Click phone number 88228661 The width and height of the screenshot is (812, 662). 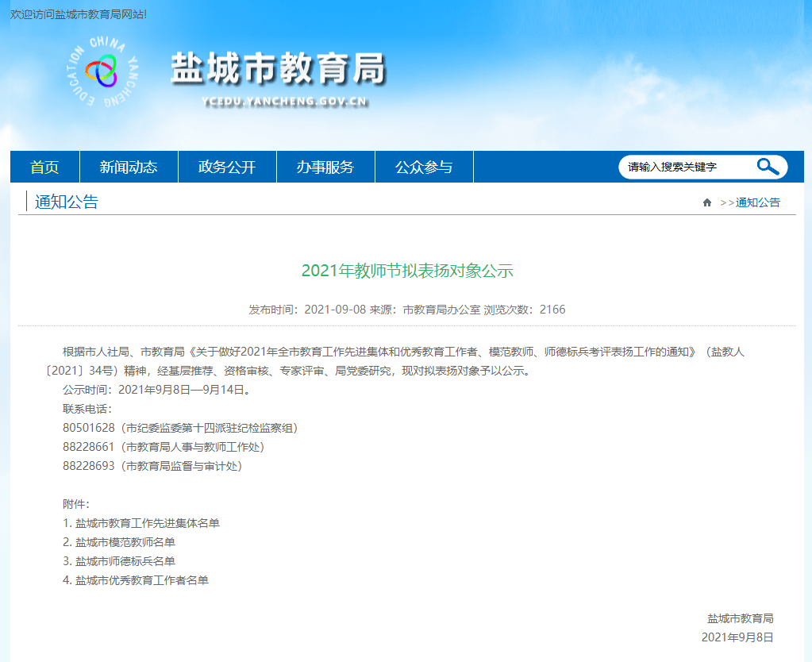(89, 447)
